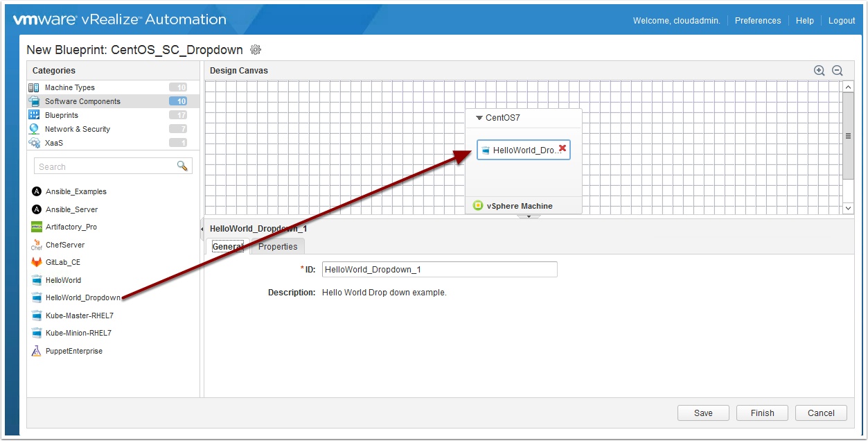Click the GitLab_CE fox icon
Screen dimensions: 868x441
(x=37, y=262)
